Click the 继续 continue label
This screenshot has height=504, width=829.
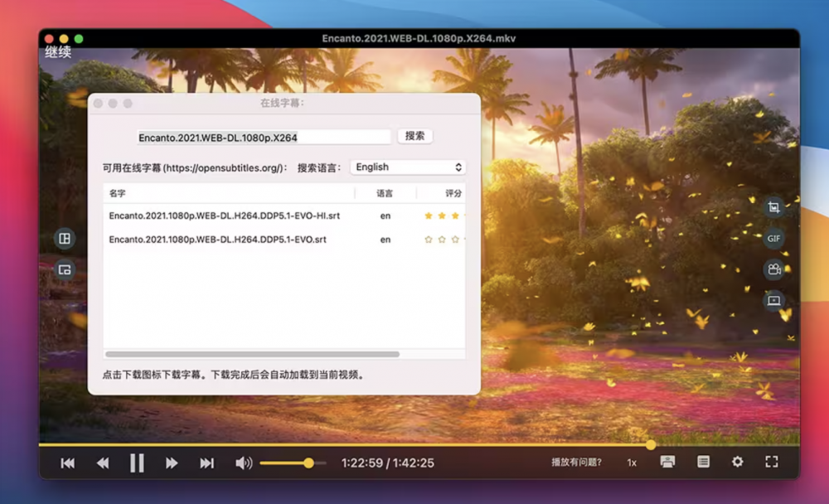58,52
